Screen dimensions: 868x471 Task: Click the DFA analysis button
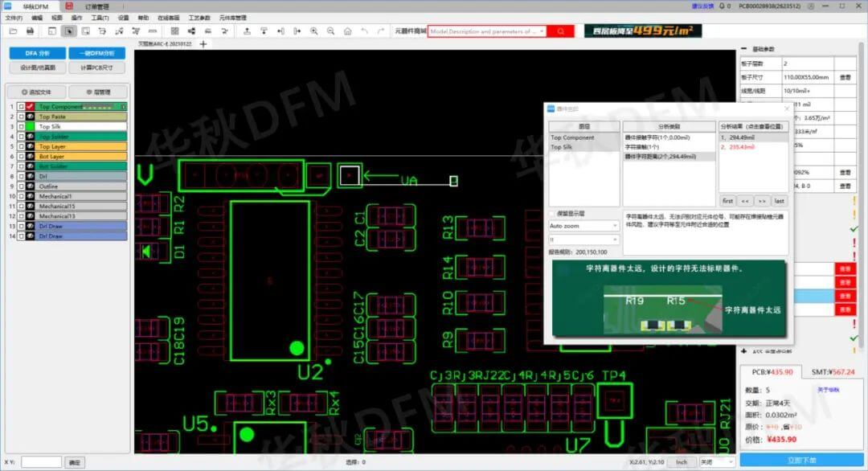(x=37, y=53)
